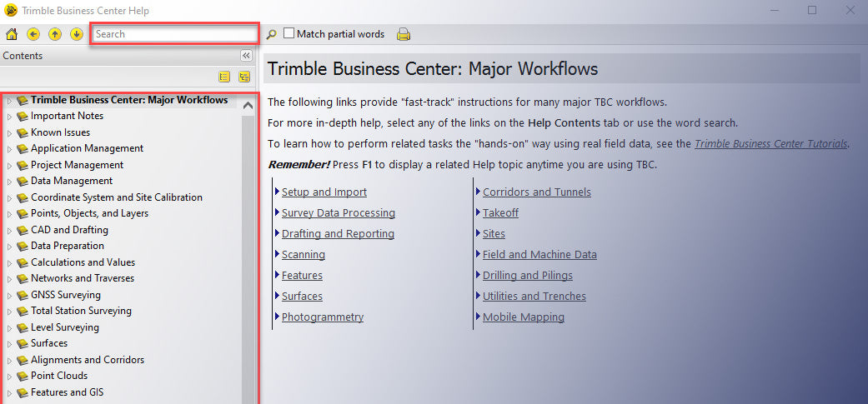The height and width of the screenshot is (404, 868).
Task: Expand Points, Objects, and Layers arrow
Action: [x=9, y=214]
